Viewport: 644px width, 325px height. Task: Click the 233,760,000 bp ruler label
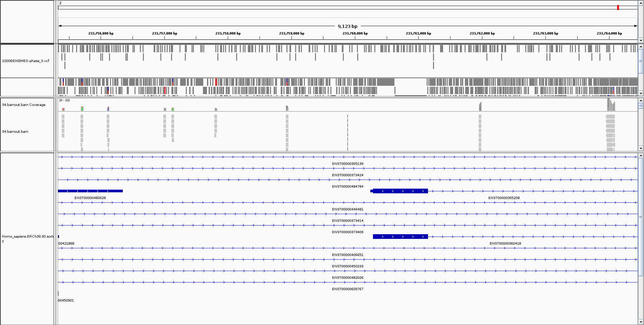355,33
